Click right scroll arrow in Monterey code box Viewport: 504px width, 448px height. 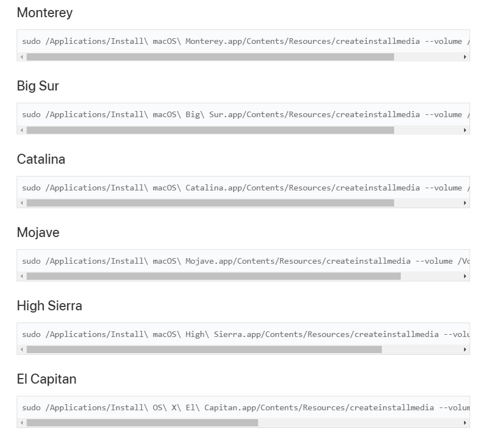(x=465, y=57)
